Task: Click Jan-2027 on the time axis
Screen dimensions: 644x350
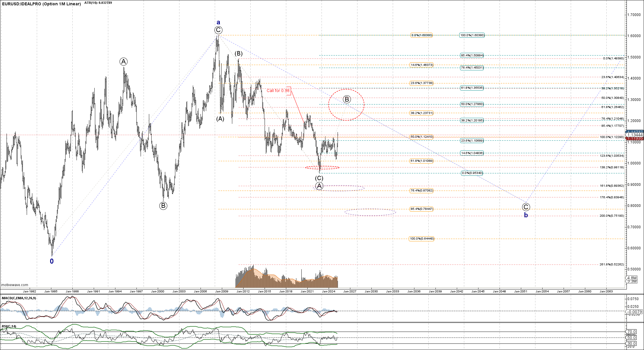Action: (x=349, y=291)
